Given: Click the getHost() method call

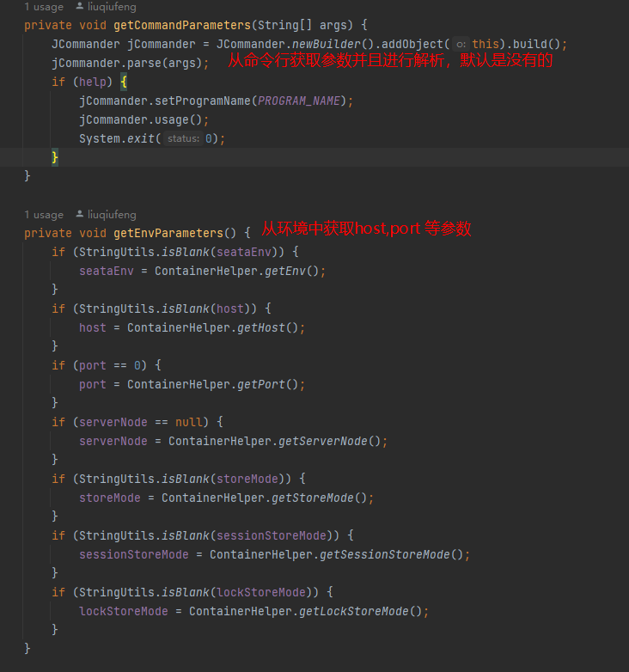Looking at the screenshot, I should point(268,327).
